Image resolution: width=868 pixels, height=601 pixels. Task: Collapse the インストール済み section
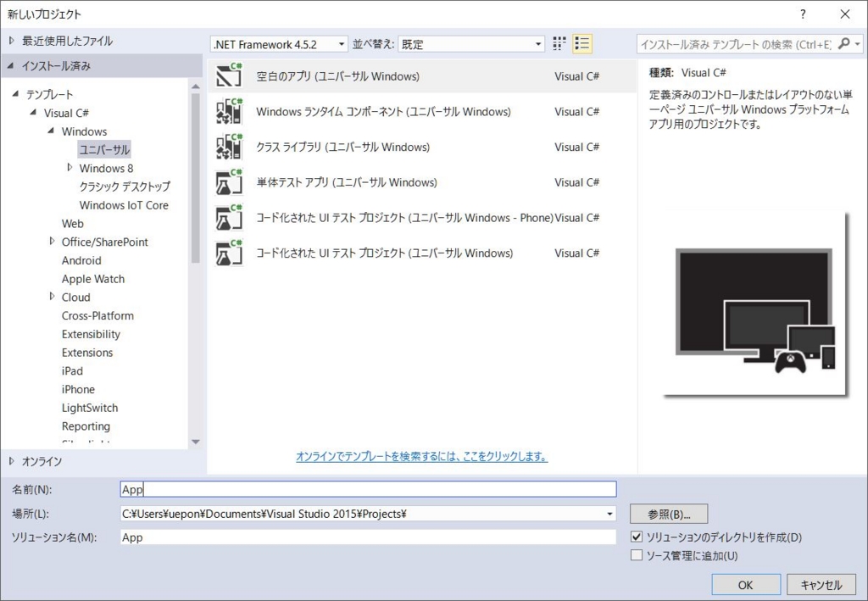pyautogui.click(x=10, y=66)
